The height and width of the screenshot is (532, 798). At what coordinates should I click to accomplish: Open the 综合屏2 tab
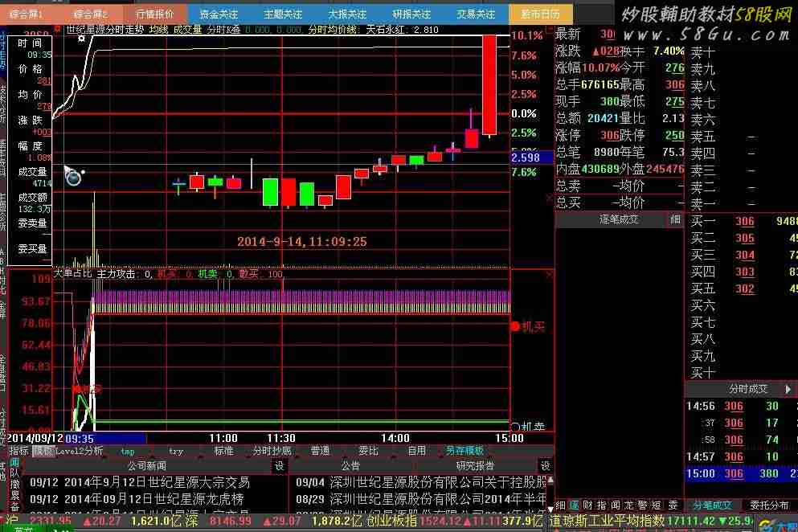[89, 14]
